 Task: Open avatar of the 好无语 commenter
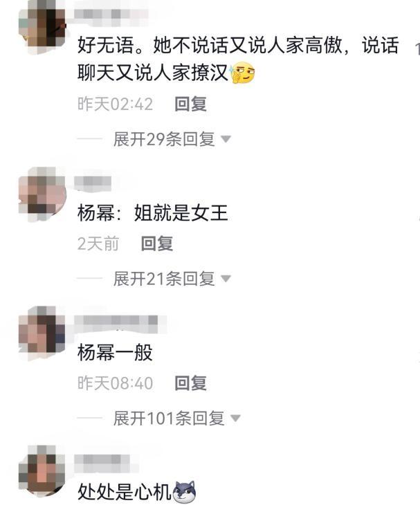[42, 29]
